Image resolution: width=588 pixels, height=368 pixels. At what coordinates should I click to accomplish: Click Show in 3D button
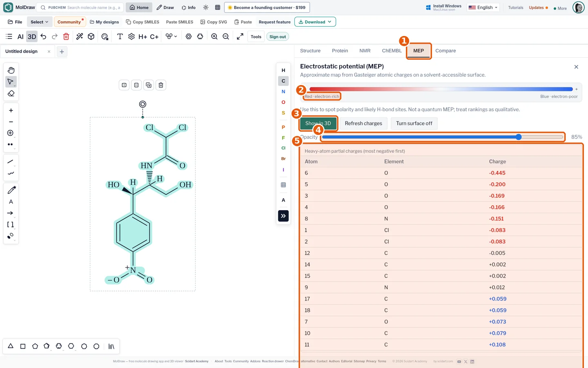pyautogui.click(x=318, y=123)
